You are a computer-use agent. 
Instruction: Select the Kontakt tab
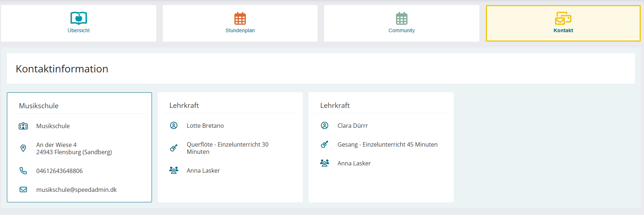point(563,23)
